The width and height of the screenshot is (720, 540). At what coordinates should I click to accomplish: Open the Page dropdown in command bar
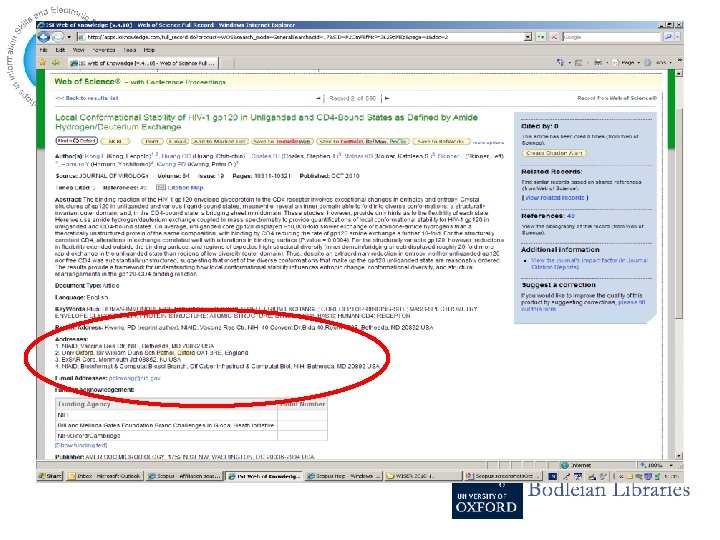628,62
